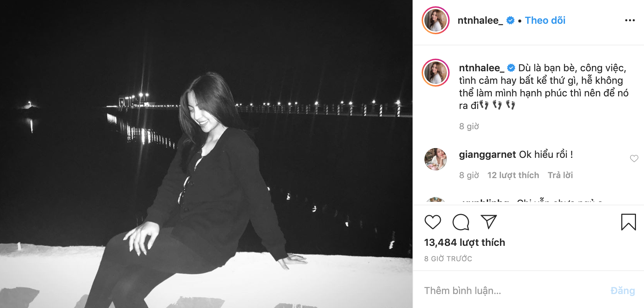Open the three-dot more options menu
This screenshot has width=644, height=308.
click(x=630, y=21)
